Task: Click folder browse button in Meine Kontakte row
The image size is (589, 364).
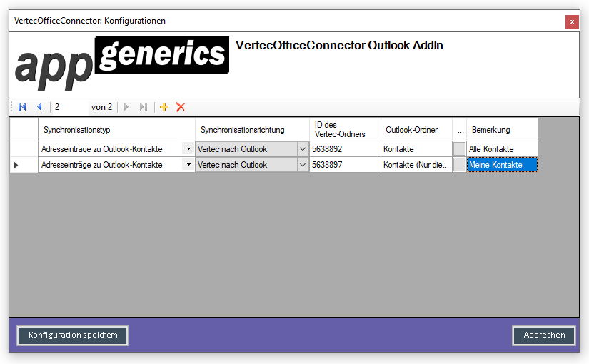Action: click(x=459, y=165)
